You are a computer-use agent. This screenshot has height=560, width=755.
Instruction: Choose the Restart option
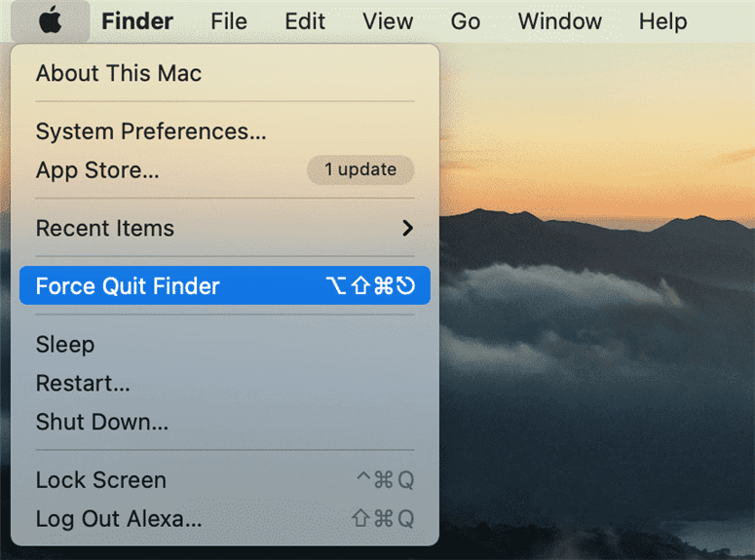coord(225,384)
